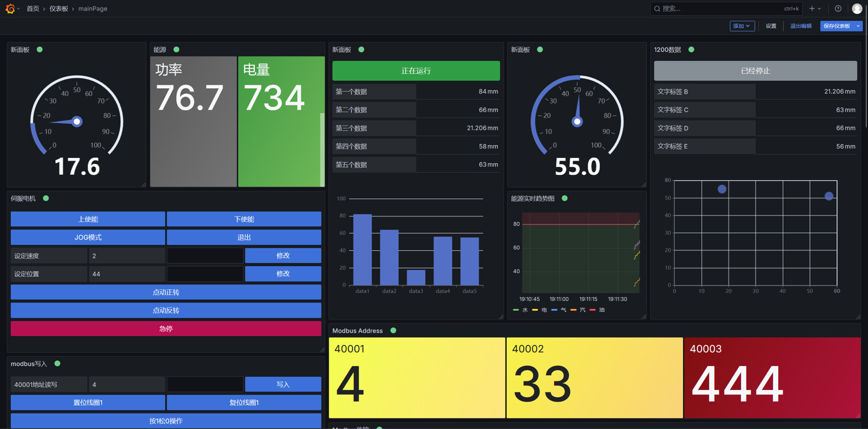Click the green status dot beside 1200数据
The width and height of the screenshot is (868, 429).
[691, 49]
